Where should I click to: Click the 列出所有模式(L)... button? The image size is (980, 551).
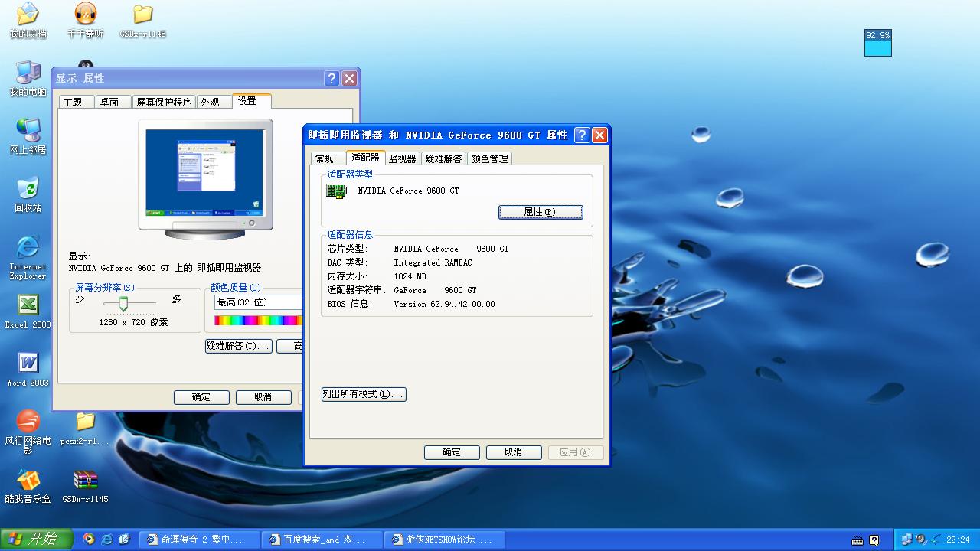click(364, 394)
